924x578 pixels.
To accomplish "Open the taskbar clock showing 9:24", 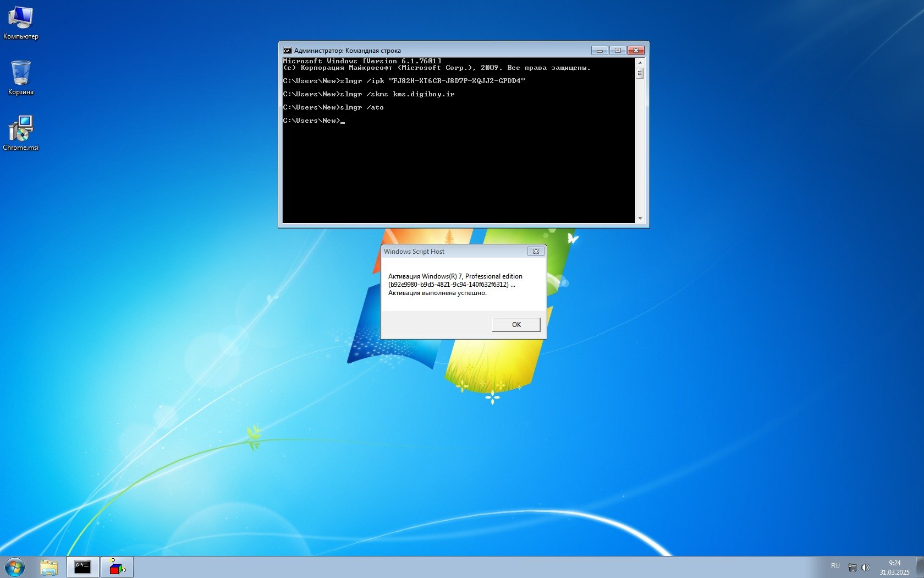I will [894, 568].
